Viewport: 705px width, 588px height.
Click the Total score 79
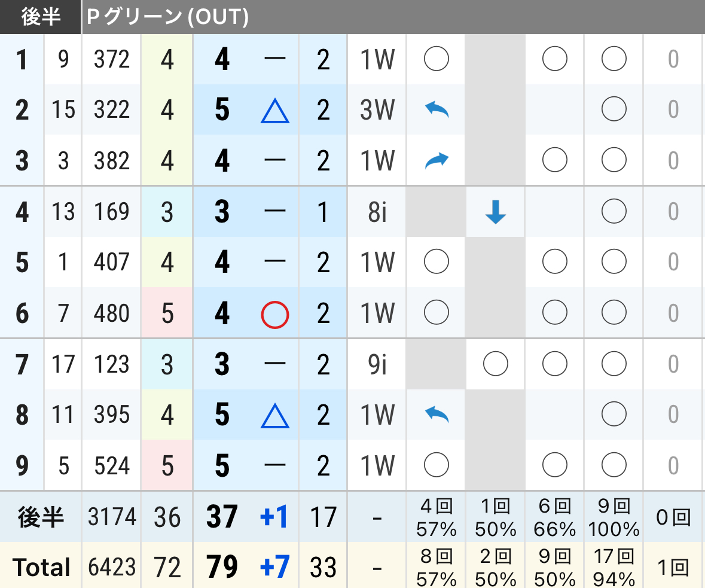coord(222,567)
